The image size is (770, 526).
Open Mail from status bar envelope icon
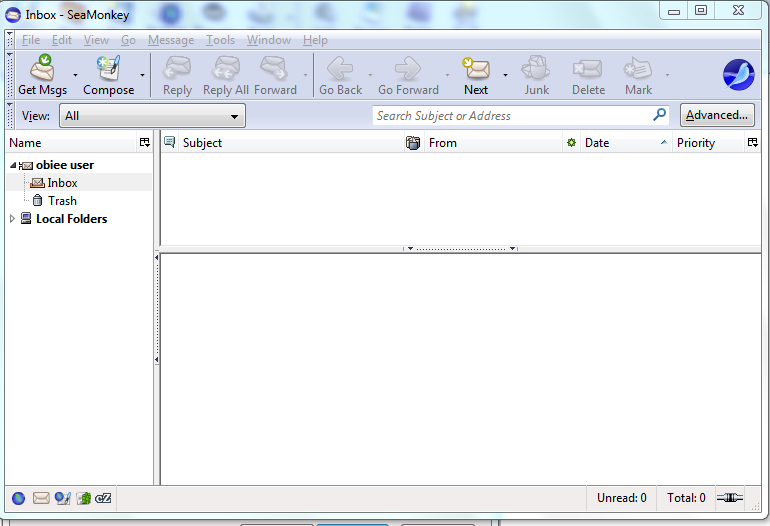(x=41, y=498)
